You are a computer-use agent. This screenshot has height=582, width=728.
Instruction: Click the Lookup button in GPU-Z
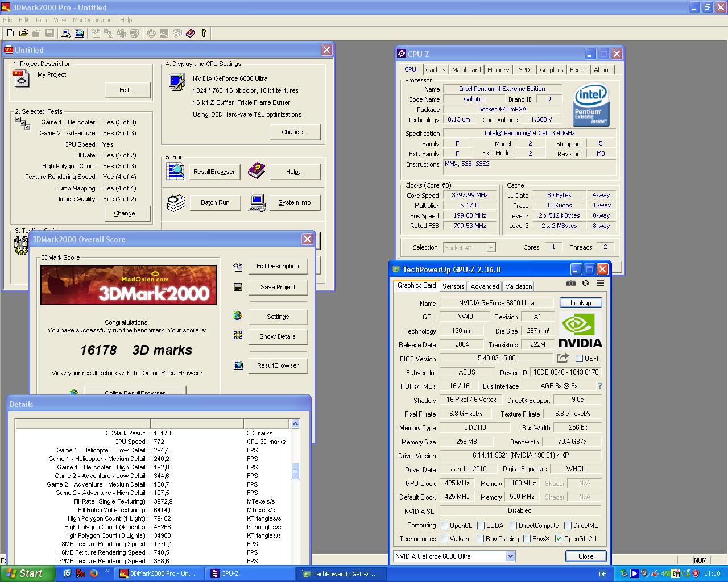581,303
